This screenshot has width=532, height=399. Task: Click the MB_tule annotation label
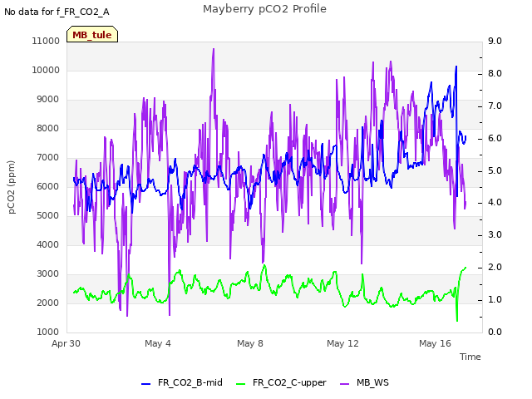[x=92, y=34]
